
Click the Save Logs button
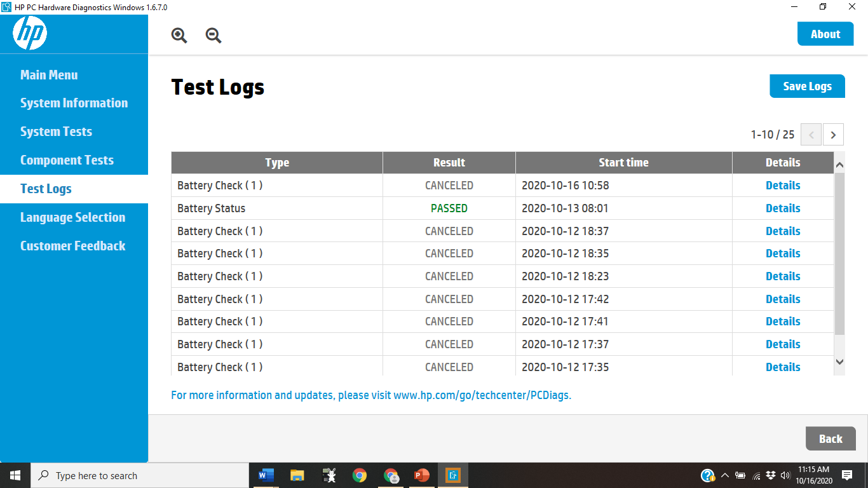[807, 86]
